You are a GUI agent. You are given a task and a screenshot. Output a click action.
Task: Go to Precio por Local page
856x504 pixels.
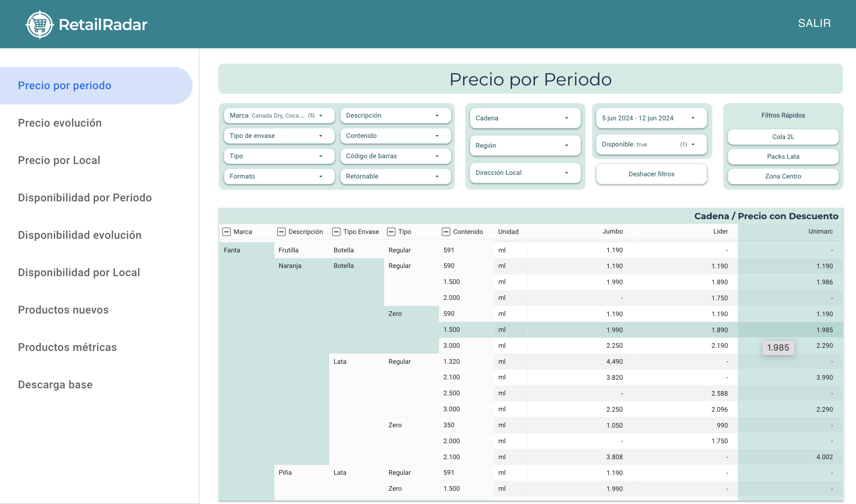pyautogui.click(x=59, y=160)
